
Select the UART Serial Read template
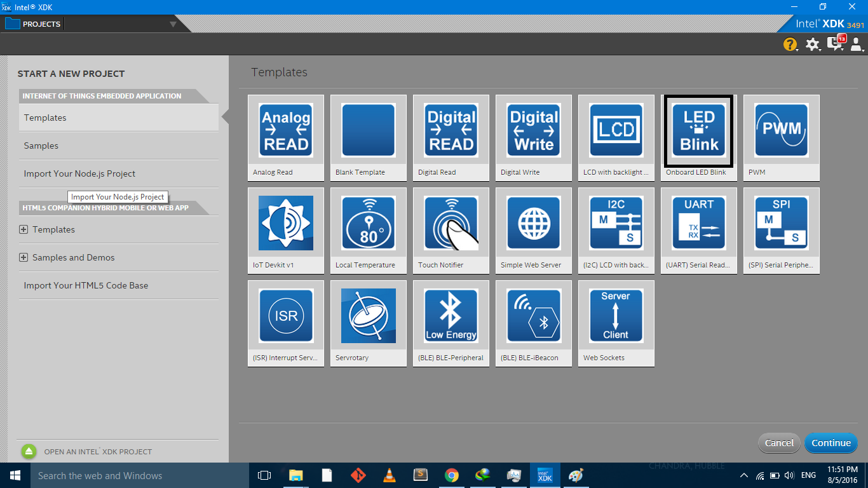(699, 231)
